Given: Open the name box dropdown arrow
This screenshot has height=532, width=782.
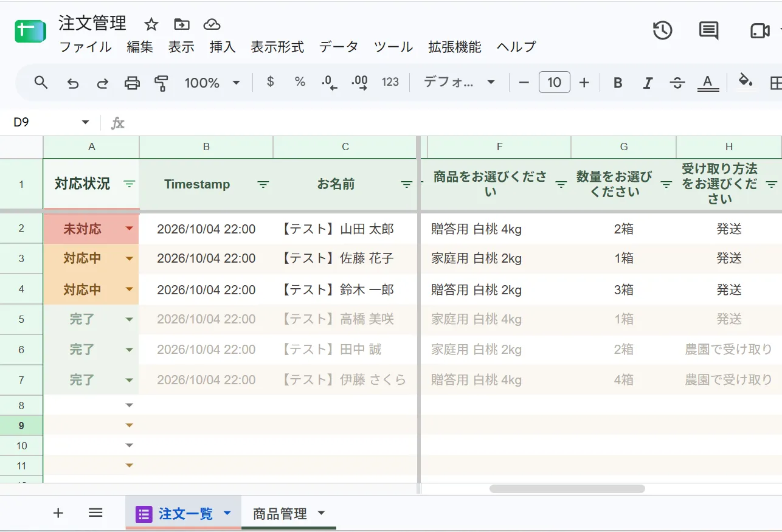Looking at the screenshot, I should (x=85, y=122).
